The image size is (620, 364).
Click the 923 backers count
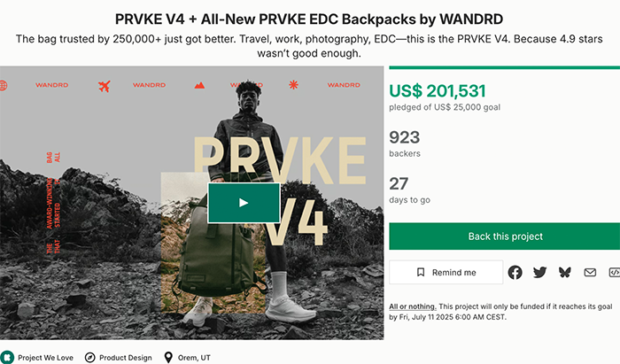405,137
